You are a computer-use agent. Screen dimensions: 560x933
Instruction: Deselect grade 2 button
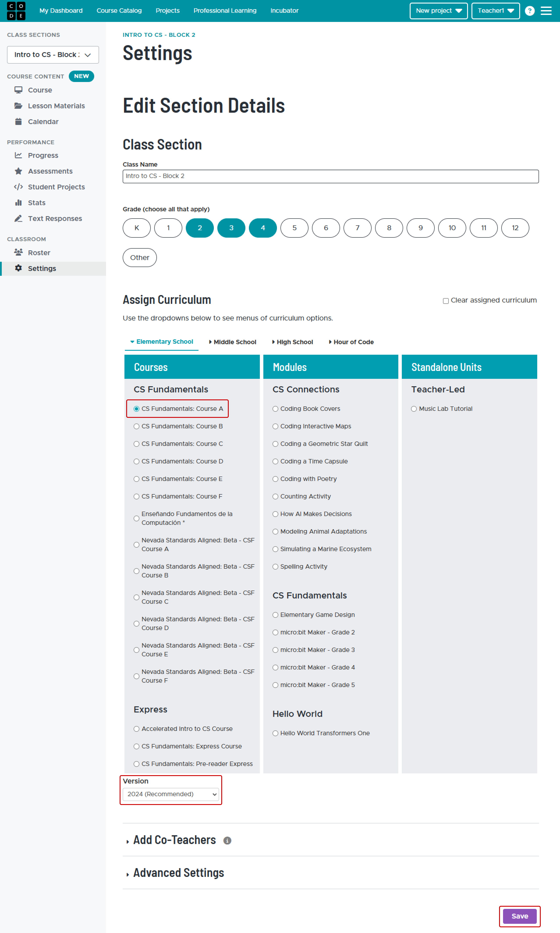[x=200, y=228]
